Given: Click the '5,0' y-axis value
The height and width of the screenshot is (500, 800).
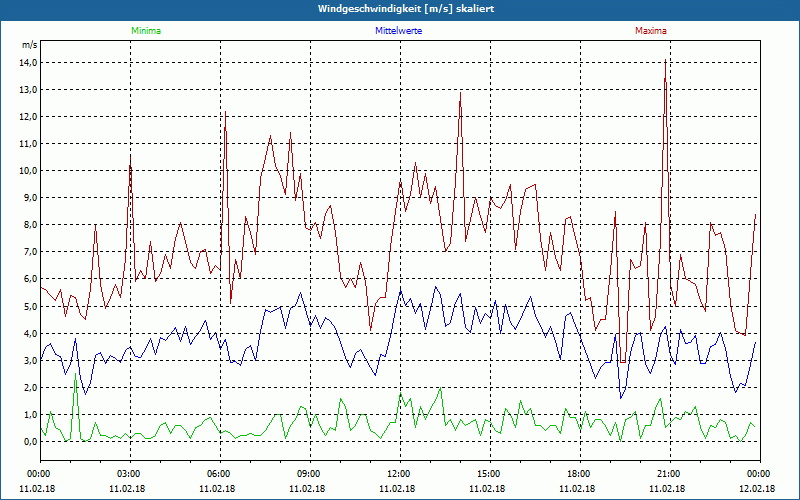Looking at the screenshot, I should pyautogui.click(x=30, y=307).
